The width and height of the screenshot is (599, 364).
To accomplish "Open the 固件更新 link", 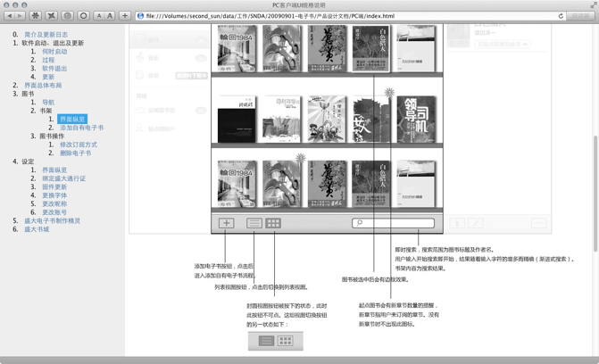I will [54, 186].
